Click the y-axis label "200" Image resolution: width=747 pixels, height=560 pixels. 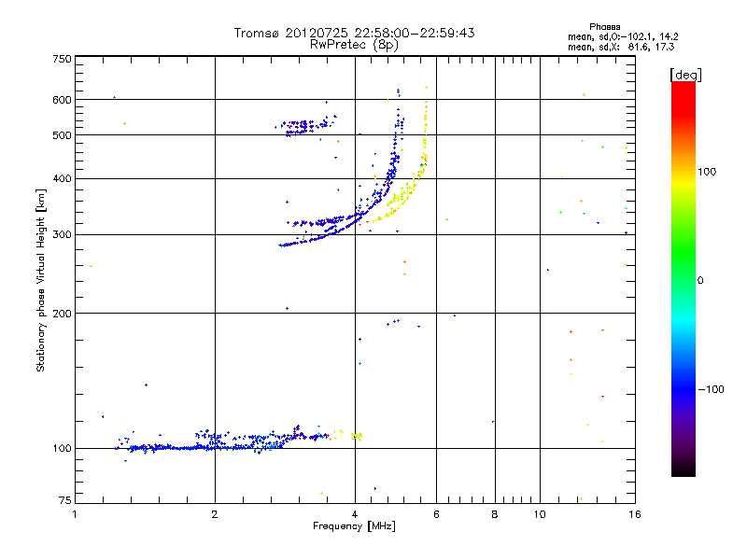click(62, 314)
